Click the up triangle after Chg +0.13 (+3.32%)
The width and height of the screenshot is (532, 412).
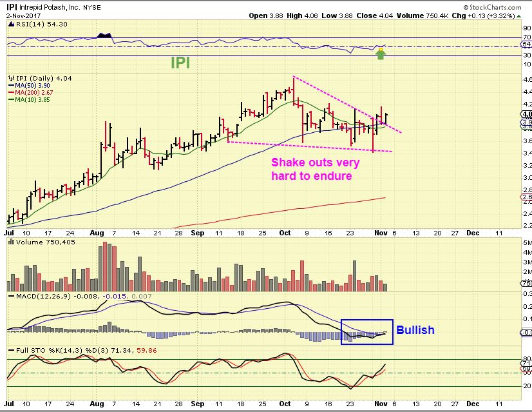point(518,16)
